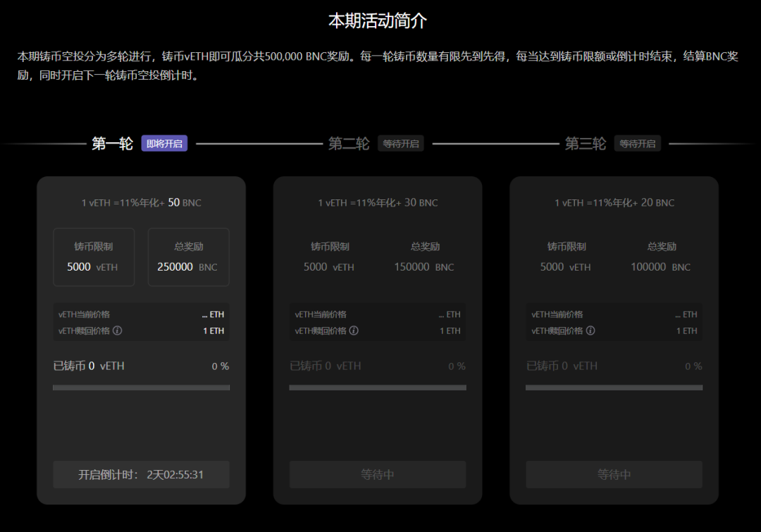Click the countdown button showing 2天02:55:31
The width and height of the screenshot is (761, 532).
(141, 474)
